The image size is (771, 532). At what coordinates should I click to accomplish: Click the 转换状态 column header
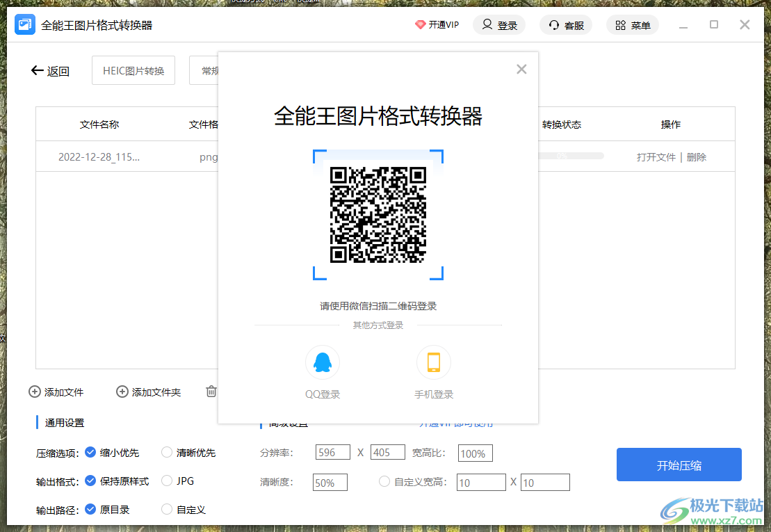click(562, 124)
